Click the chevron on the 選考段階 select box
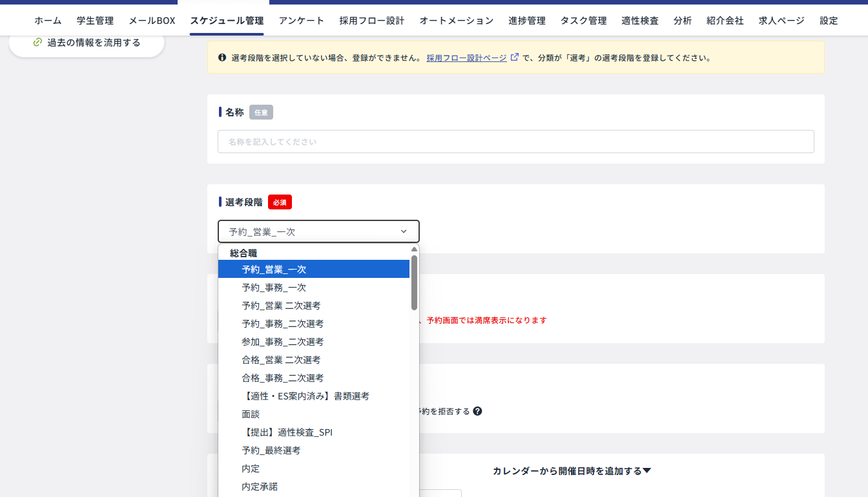This screenshot has height=497, width=868. pos(404,231)
